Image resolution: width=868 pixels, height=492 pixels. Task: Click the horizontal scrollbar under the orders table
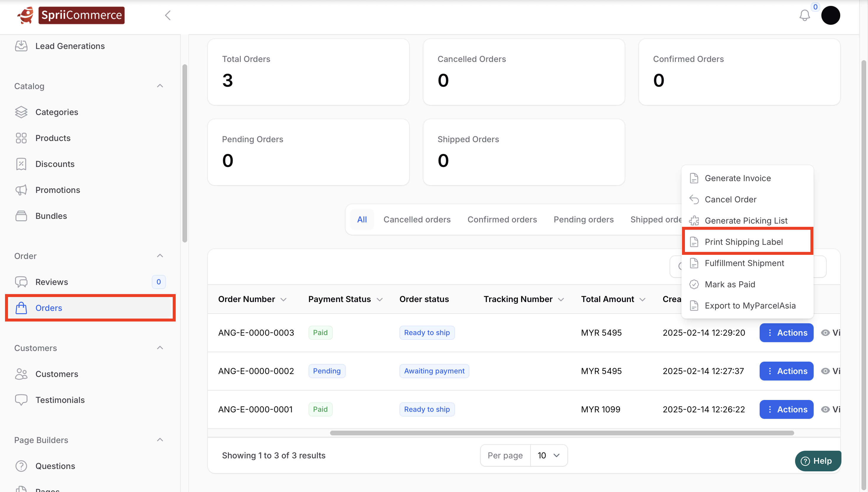tap(561, 433)
